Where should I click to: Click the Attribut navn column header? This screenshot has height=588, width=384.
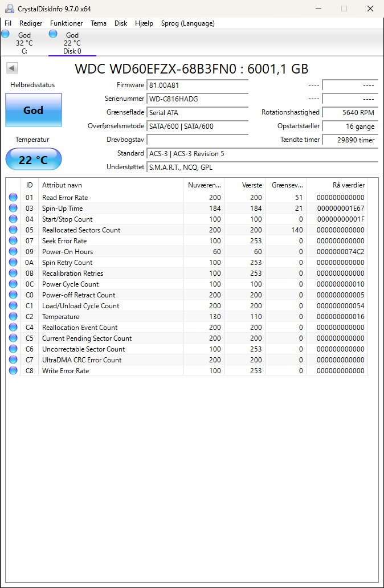111,185
